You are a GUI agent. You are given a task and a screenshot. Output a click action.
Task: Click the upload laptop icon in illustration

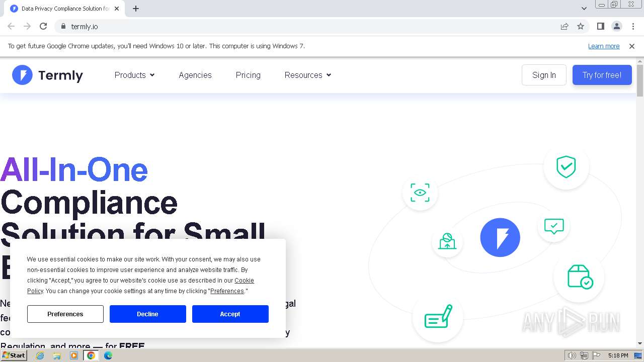click(x=447, y=241)
